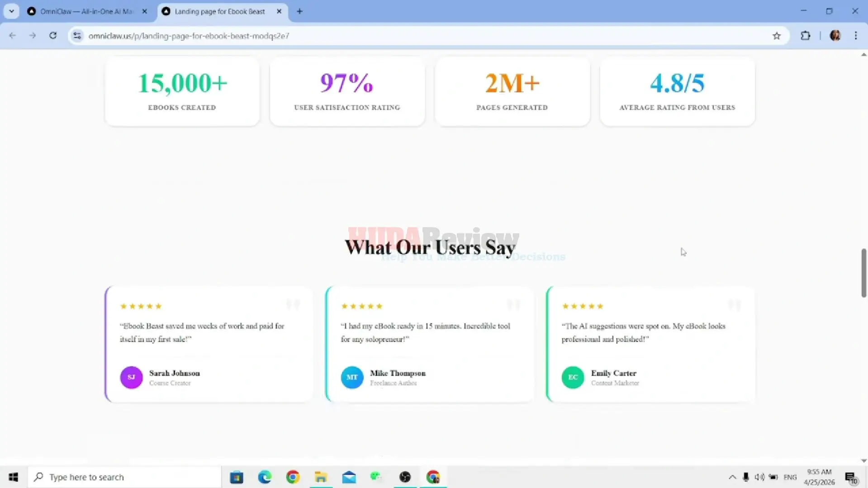This screenshot has height=488, width=868.
Task: Click the taskbar search box
Action: click(x=125, y=477)
